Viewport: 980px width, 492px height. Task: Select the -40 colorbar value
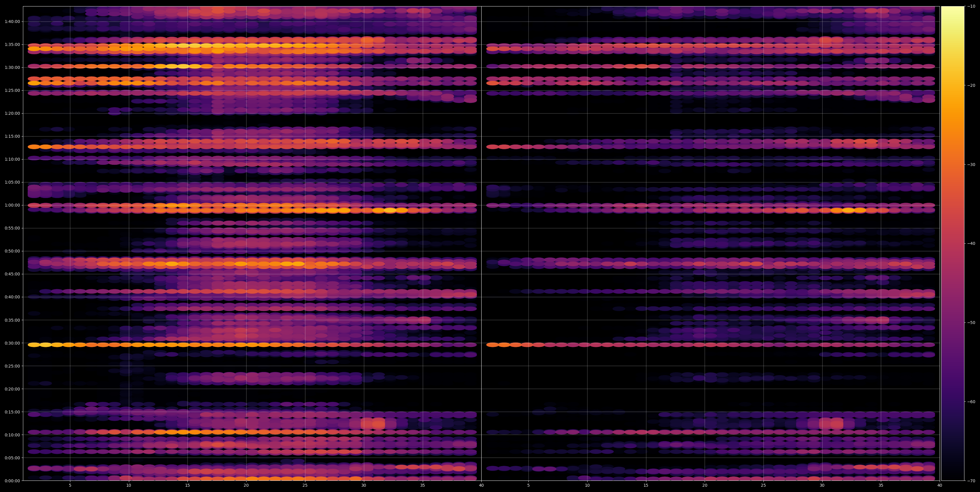click(x=971, y=244)
